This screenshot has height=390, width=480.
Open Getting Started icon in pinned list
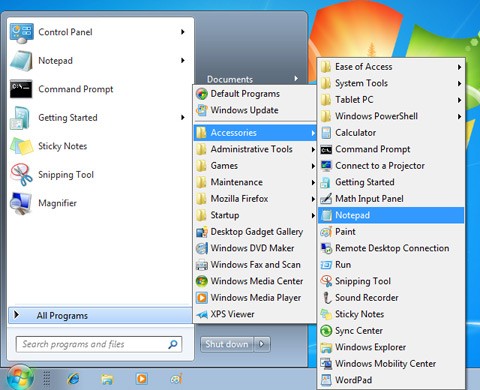(x=21, y=118)
